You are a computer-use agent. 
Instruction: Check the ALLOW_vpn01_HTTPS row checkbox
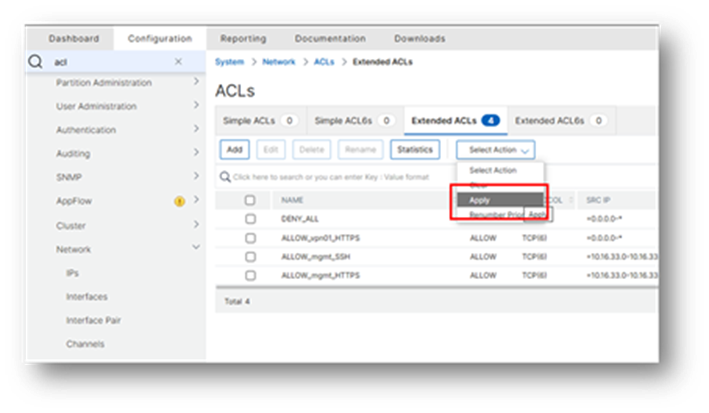pos(250,238)
